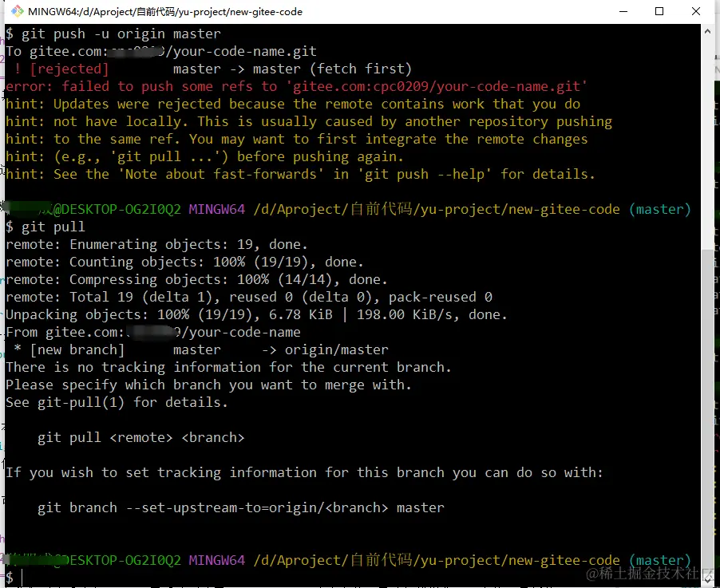Image resolution: width=720 pixels, height=588 pixels.
Task: Click the Git Bash icon in title bar
Action: pos(17,11)
